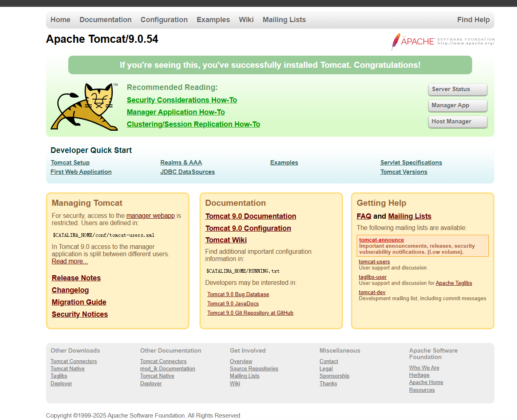Open Manager Application How-To link
Viewport: 517px width, 420px height.
(176, 112)
